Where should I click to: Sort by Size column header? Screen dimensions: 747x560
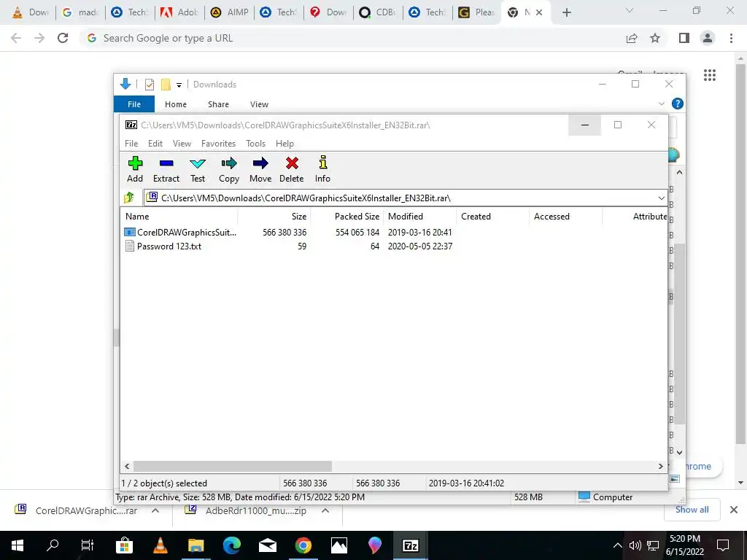(274, 216)
